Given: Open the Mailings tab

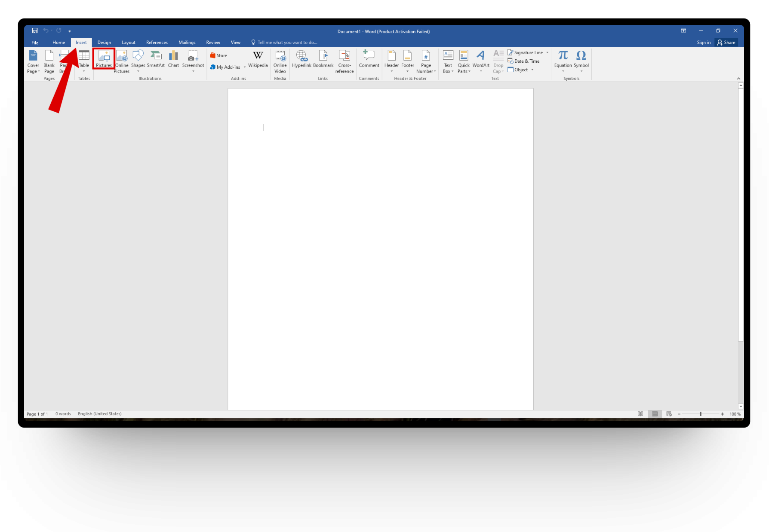Looking at the screenshot, I should click(x=187, y=43).
